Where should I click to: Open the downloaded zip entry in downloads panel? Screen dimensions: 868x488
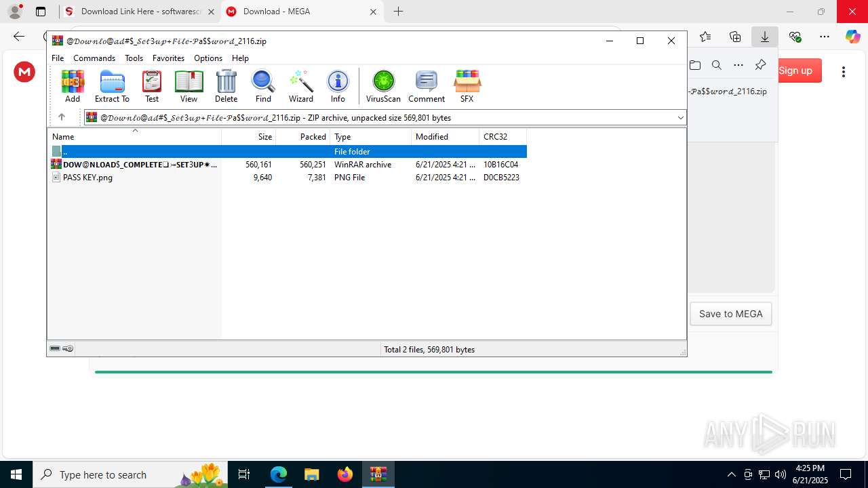pyautogui.click(x=728, y=91)
